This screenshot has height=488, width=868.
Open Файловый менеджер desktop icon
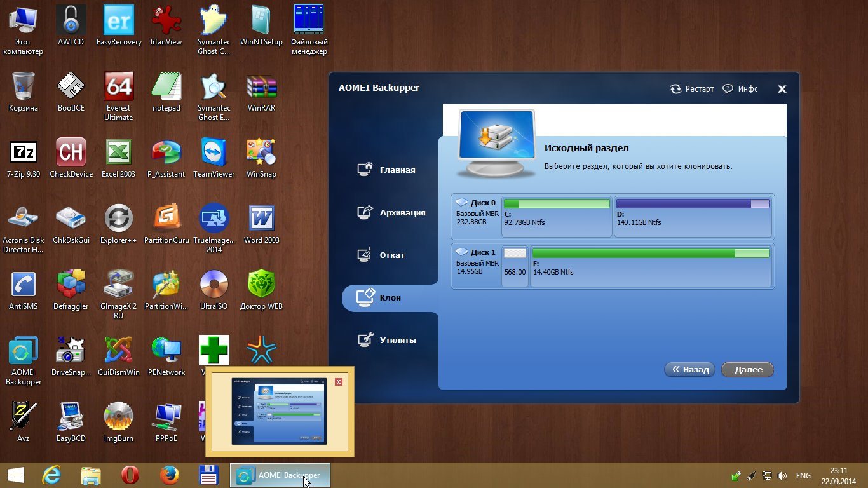tap(309, 30)
